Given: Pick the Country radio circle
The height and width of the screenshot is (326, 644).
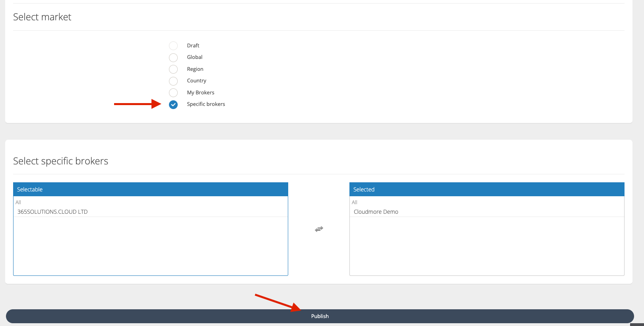Looking at the screenshot, I should pos(173,81).
